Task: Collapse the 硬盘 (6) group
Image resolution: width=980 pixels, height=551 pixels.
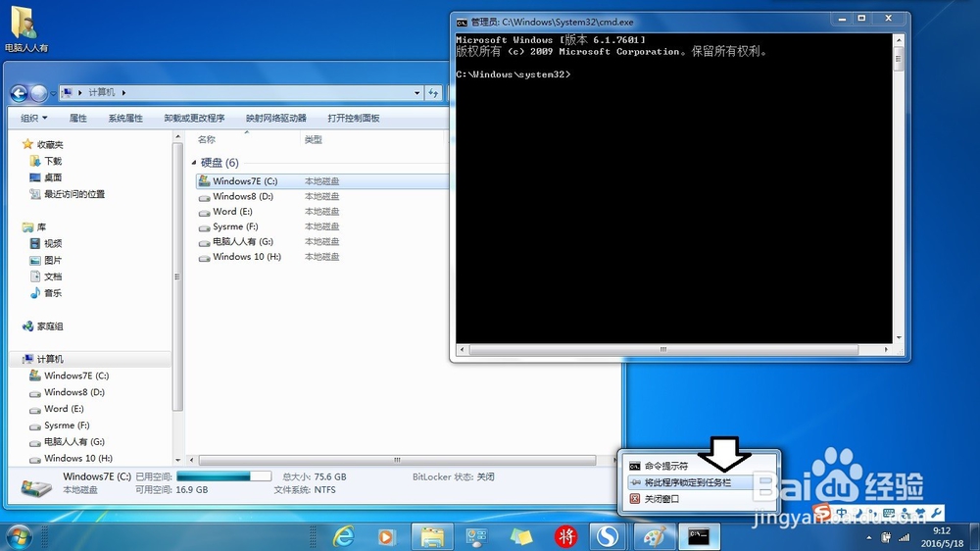Action: point(194,163)
